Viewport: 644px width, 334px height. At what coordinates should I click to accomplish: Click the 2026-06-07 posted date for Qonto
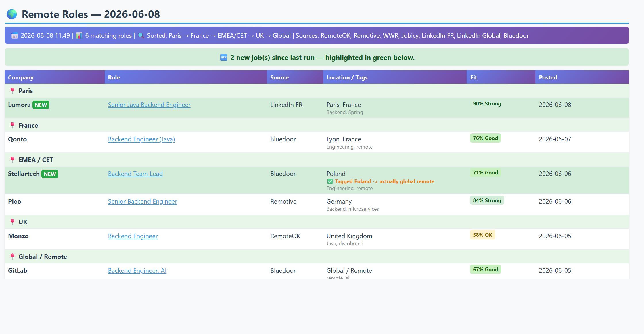tap(555, 139)
